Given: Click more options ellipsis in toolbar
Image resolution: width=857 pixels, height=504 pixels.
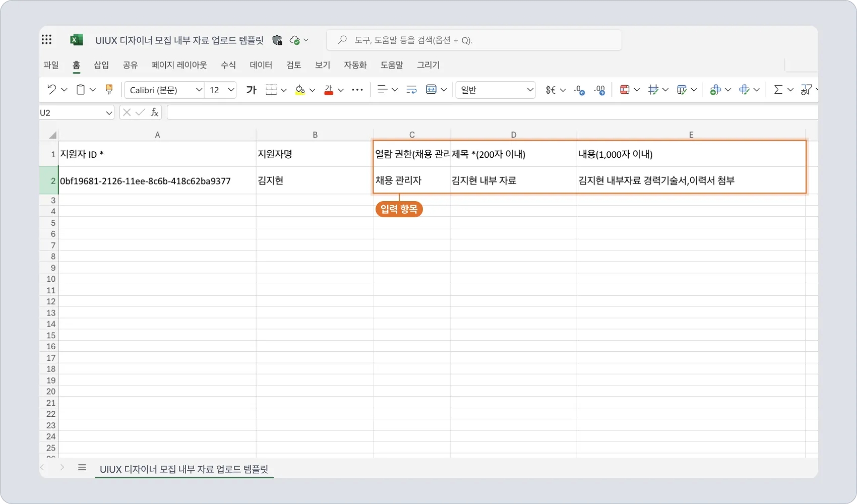Looking at the screenshot, I should 357,90.
